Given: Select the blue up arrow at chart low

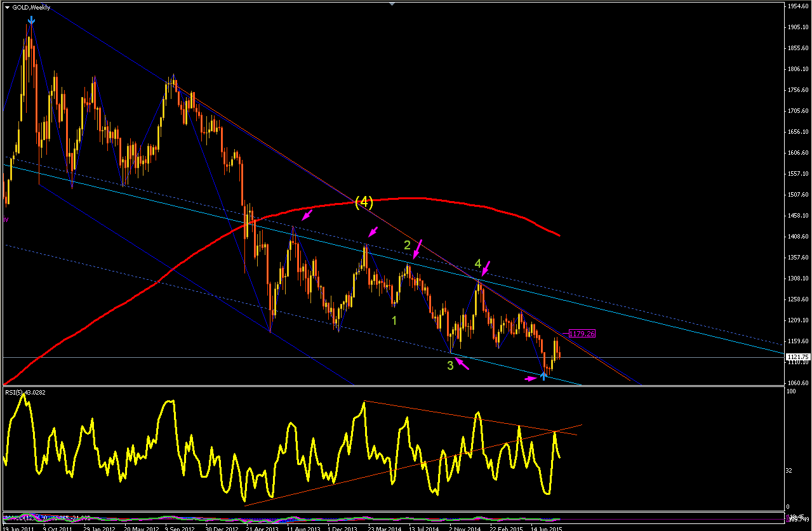Looking at the screenshot, I should [x=543, y=376].
